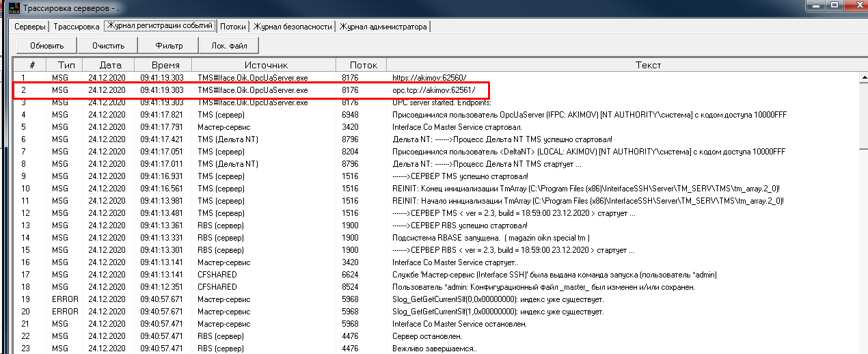Open the Фильтр dialog button
This screenshot has height=354, width=868.
tap(169, 46)
